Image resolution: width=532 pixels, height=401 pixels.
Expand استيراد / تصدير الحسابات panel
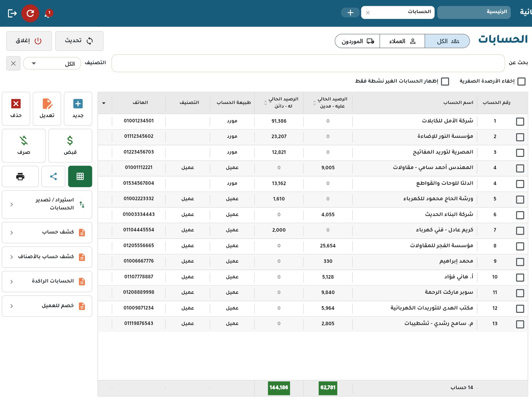(47, 204)
